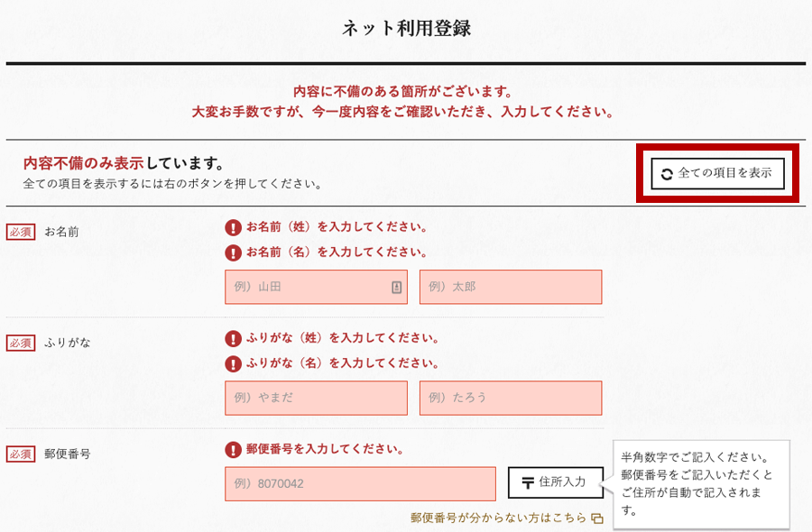
Task: Click the 必須 badge next to 郵便番号
Action: coord(21,454)
